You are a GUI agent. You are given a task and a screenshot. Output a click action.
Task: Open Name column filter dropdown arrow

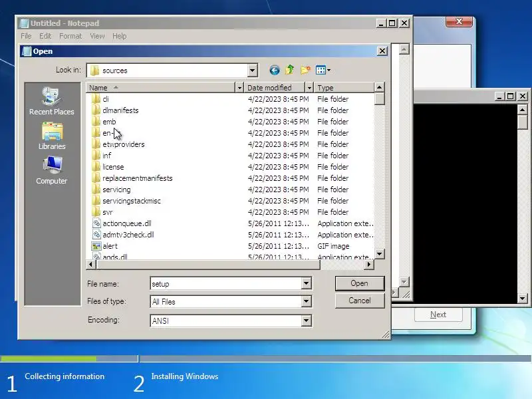[239, 88]
